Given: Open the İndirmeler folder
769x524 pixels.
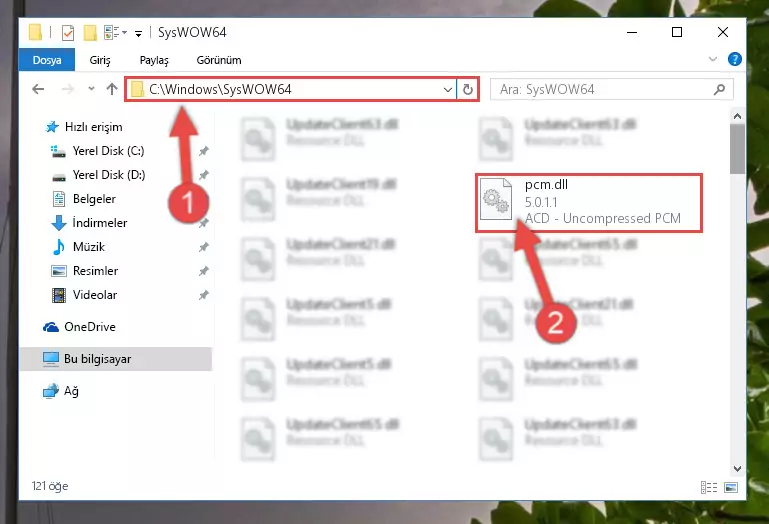Looking at the screenshot, I should pyautogui.click(x=100, y=223).
